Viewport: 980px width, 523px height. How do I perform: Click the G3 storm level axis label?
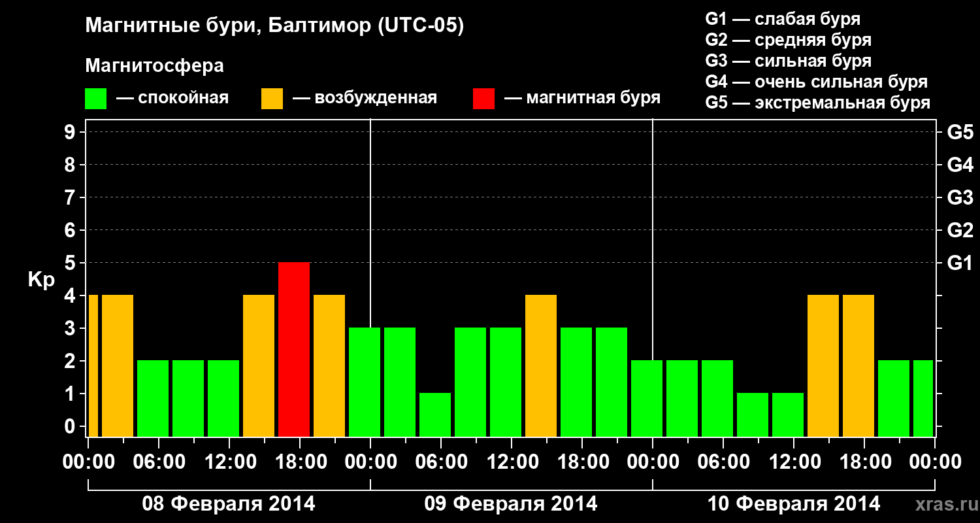point(960,197)
